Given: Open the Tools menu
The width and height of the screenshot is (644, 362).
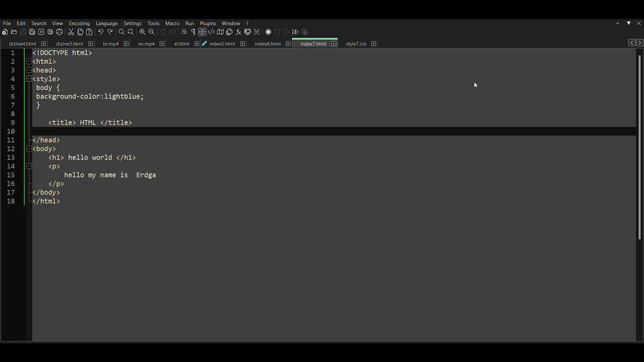Looking at the screenshot, I should 153,23.
